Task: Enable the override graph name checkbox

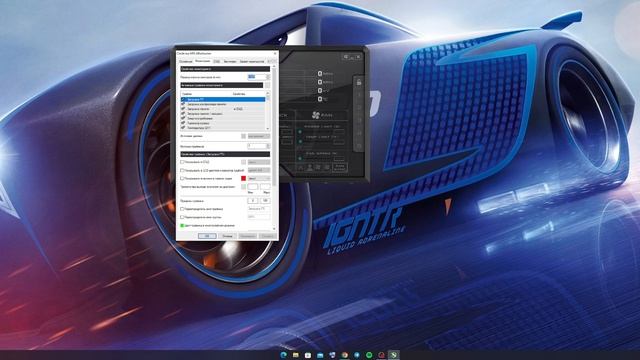Action: (x=182, y=209)
